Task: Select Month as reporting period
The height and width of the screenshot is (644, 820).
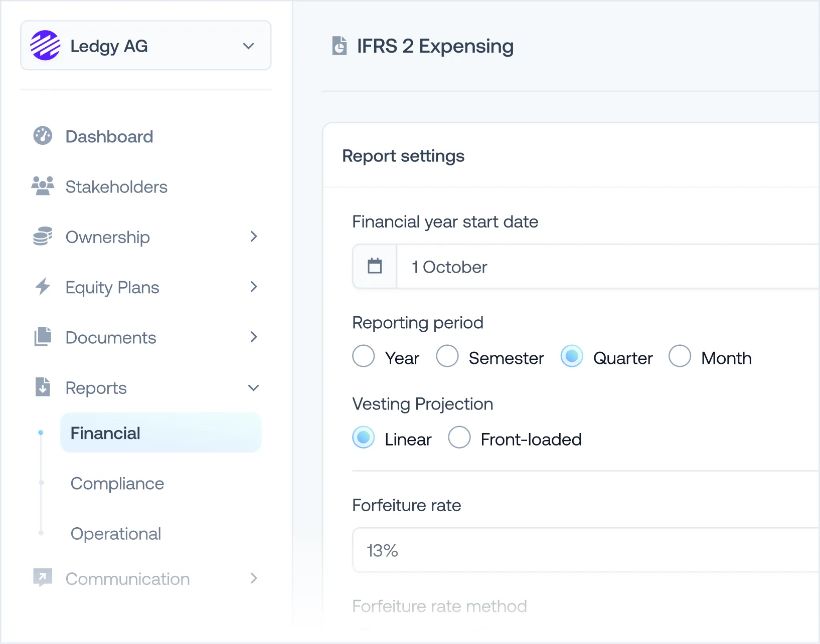Action: point(680,356)
